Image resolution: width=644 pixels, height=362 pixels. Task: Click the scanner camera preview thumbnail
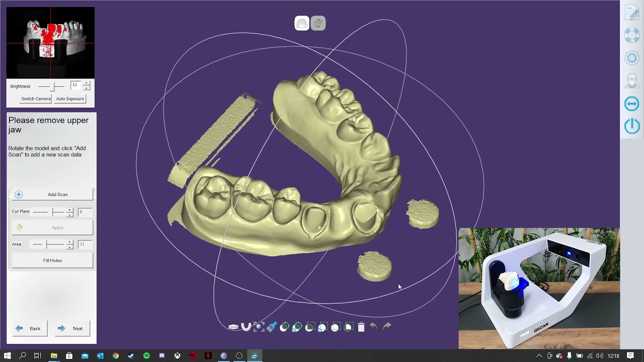(50, 42)
